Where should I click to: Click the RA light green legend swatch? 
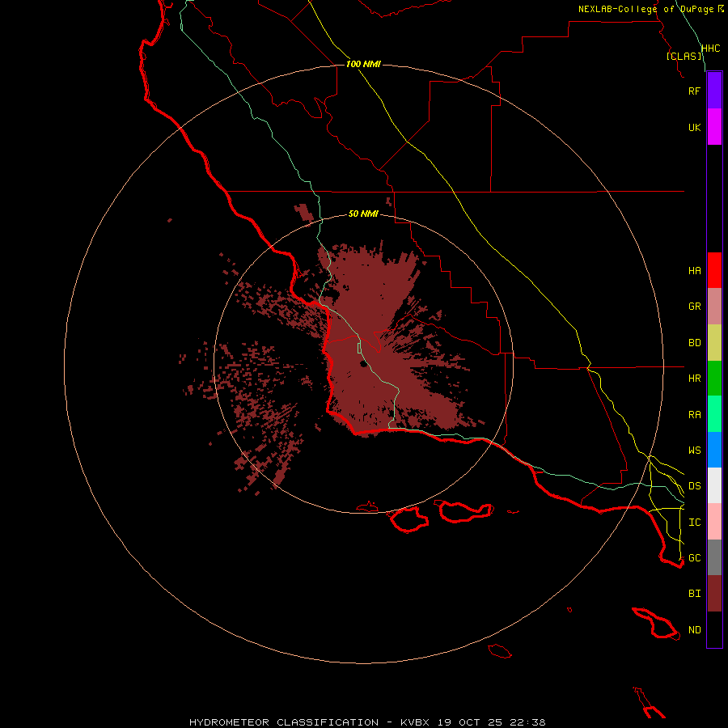tap(714, 414)
